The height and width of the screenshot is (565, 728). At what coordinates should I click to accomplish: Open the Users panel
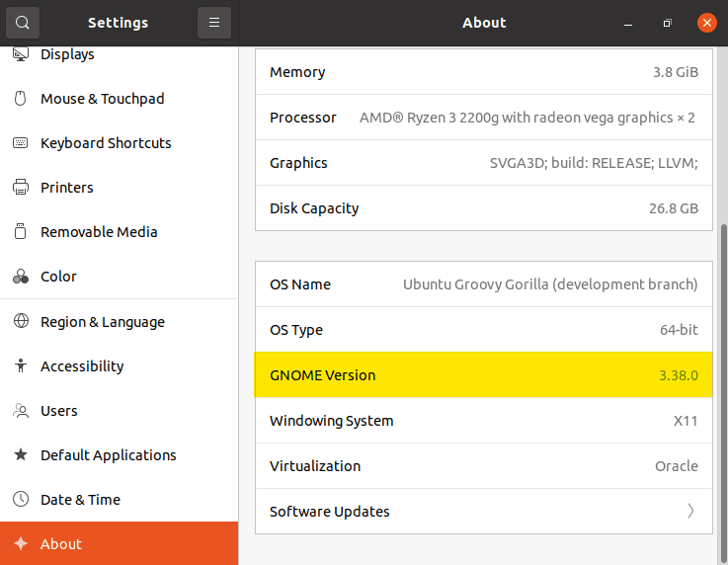pyautogui.click(x=119, y=411)
